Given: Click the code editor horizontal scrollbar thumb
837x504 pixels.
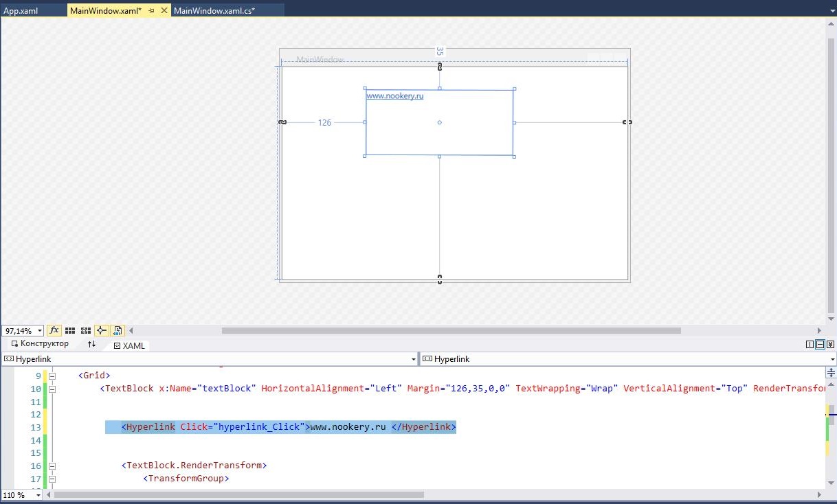Looking at the screenshot, I should tap(239, 494).
